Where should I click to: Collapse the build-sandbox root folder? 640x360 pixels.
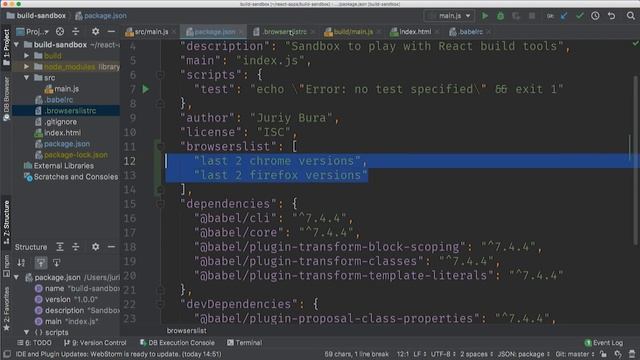17,44
